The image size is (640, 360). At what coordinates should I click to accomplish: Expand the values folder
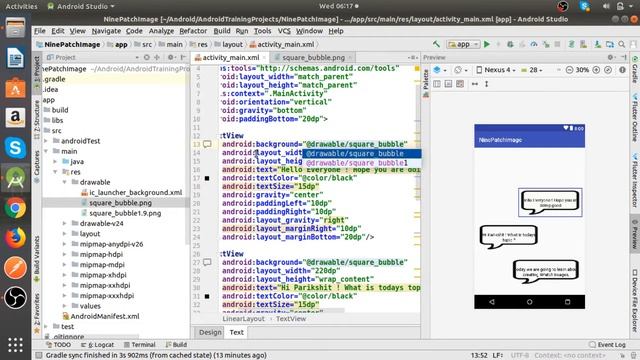point(64,306)
